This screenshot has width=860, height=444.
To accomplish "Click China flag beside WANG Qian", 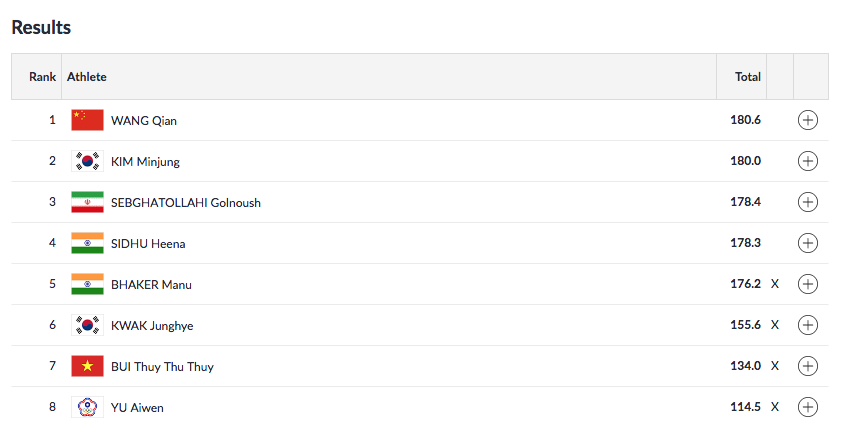I will coord(87,120).
